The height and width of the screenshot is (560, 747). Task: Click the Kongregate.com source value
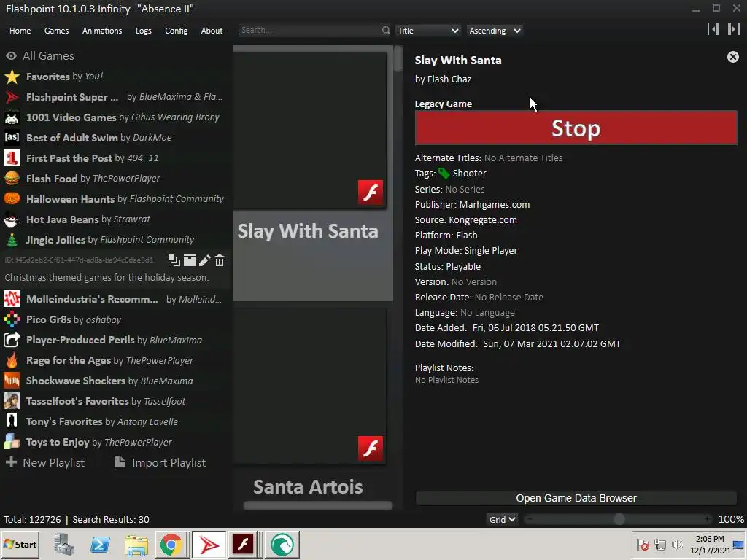[x=483, y=220]
